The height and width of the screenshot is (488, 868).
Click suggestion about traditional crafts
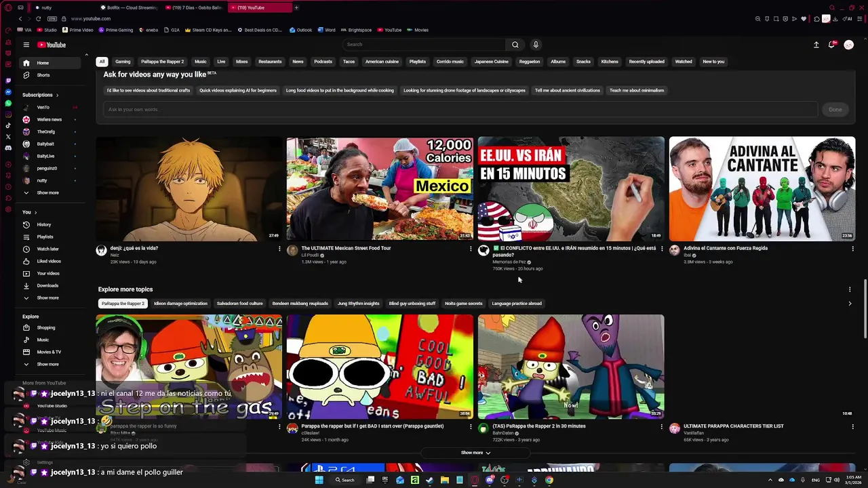(x=149, y=90)
